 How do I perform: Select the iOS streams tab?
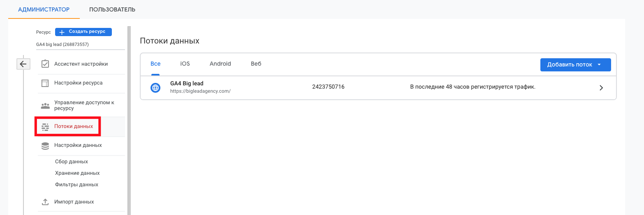tap(185, 64)
